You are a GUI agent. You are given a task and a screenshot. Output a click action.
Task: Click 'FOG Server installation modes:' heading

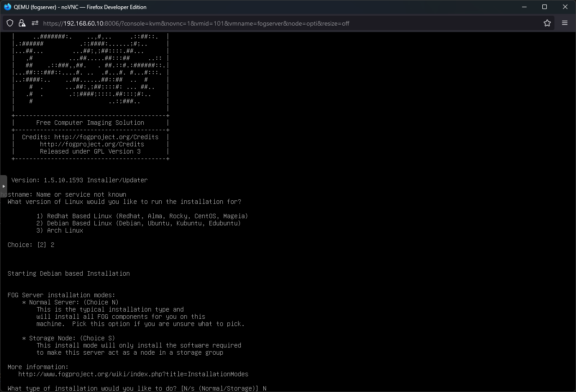(62, 295)
